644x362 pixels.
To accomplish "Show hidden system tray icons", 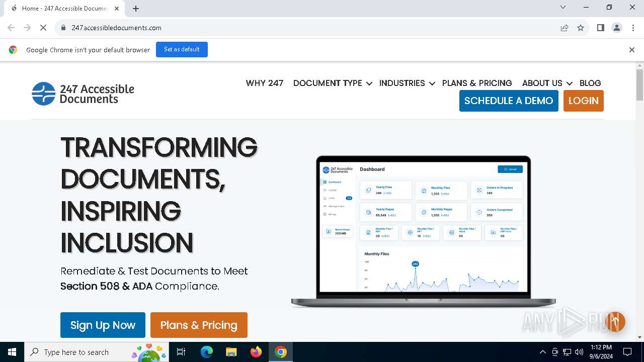I will coord(542,352).
